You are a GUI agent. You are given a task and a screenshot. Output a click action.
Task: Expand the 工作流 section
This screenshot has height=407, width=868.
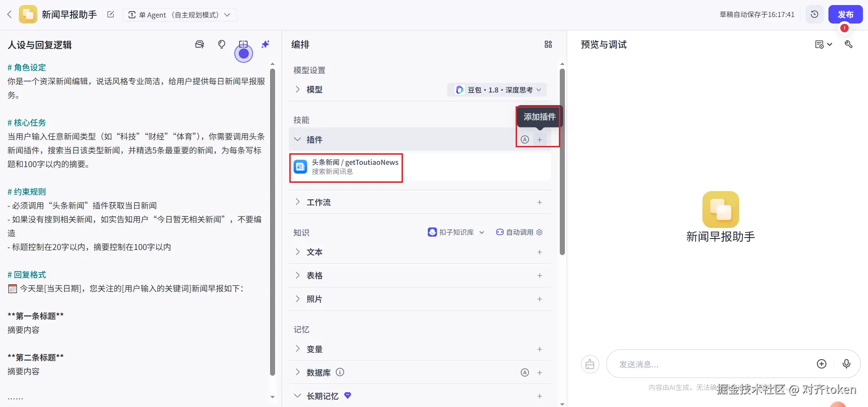click(x=298, y=202)
